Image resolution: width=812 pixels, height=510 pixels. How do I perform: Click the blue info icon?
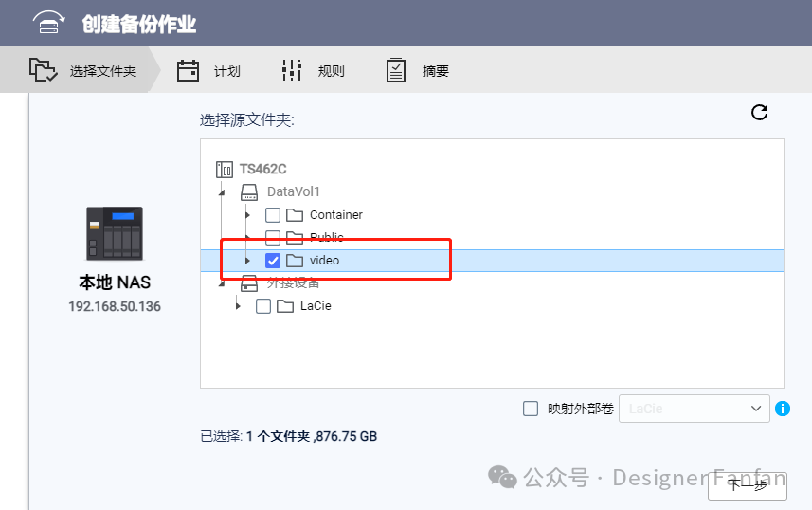[783, 409]
